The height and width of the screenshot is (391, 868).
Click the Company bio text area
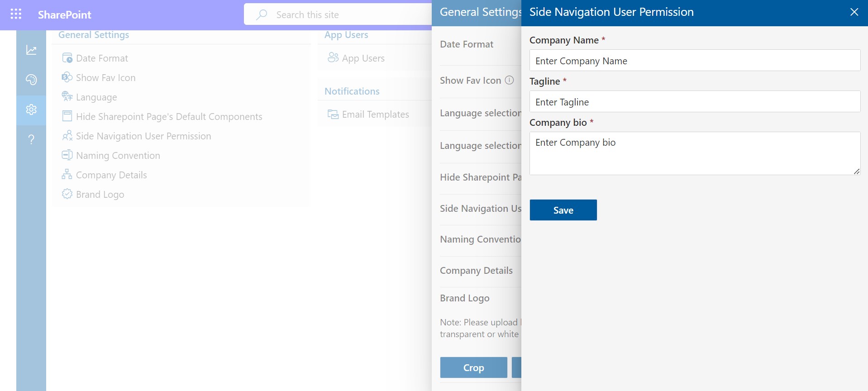(695, 153)
